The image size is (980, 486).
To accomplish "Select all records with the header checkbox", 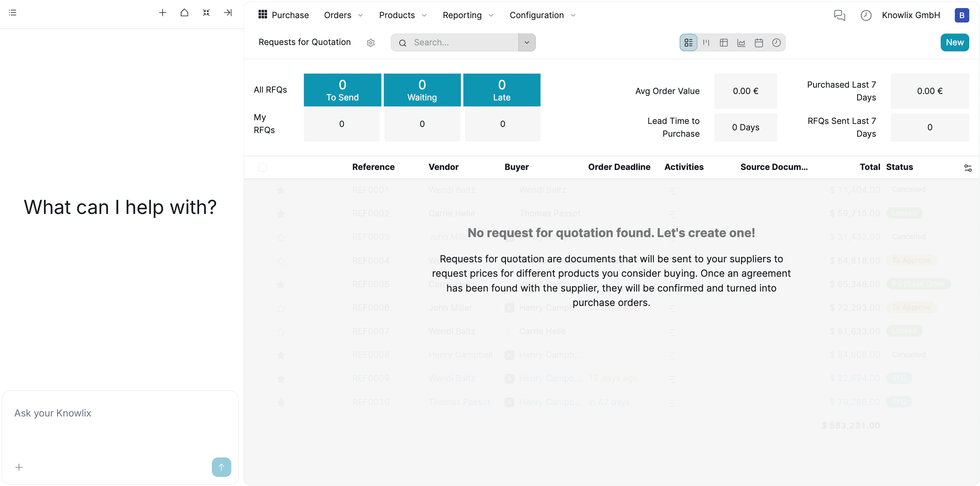I will tap(263, 167).
